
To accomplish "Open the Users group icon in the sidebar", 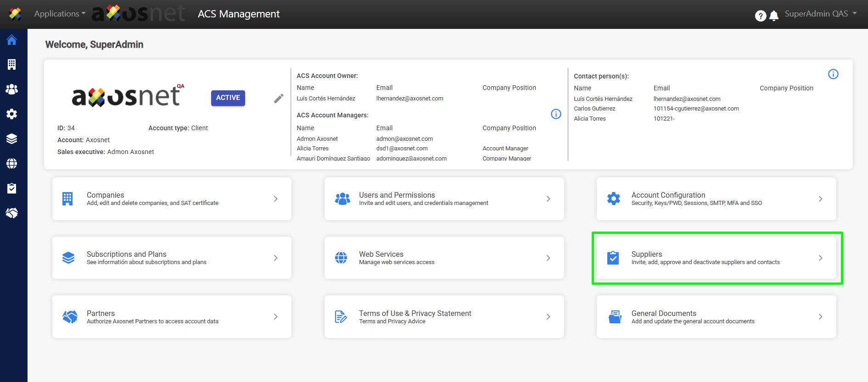I will pos(12,89).
